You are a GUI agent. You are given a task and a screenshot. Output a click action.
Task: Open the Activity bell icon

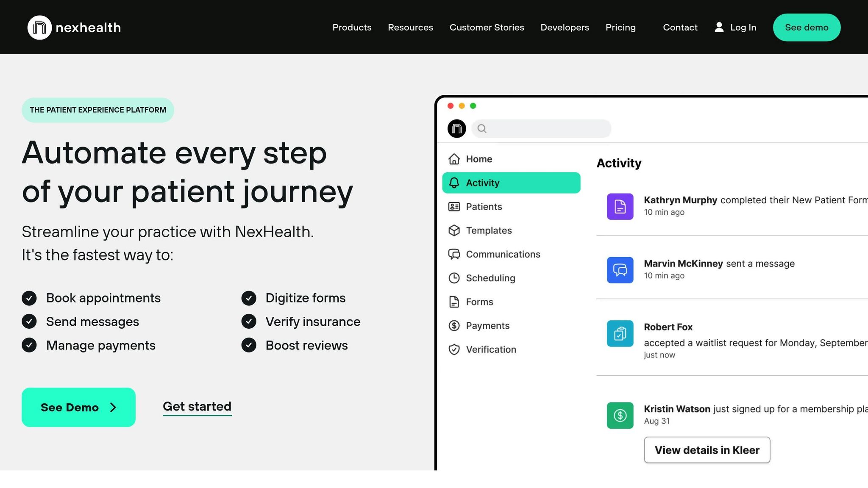point(454,183)
